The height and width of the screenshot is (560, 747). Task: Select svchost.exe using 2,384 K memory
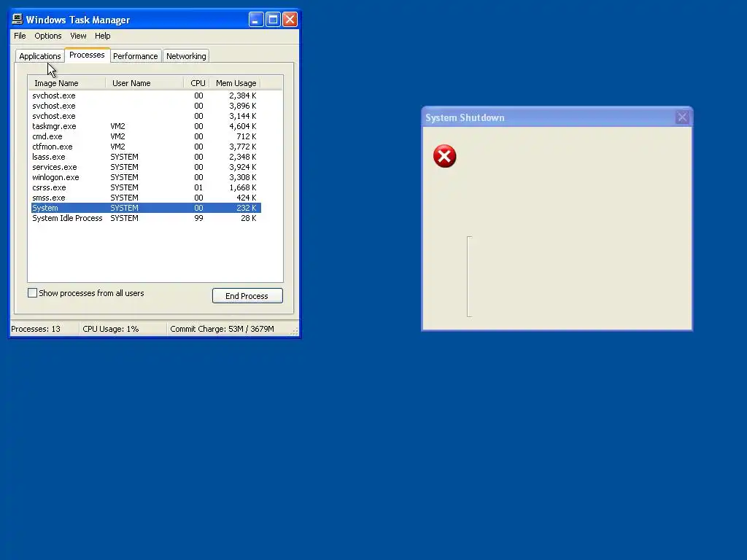click(x=146, y=96)
